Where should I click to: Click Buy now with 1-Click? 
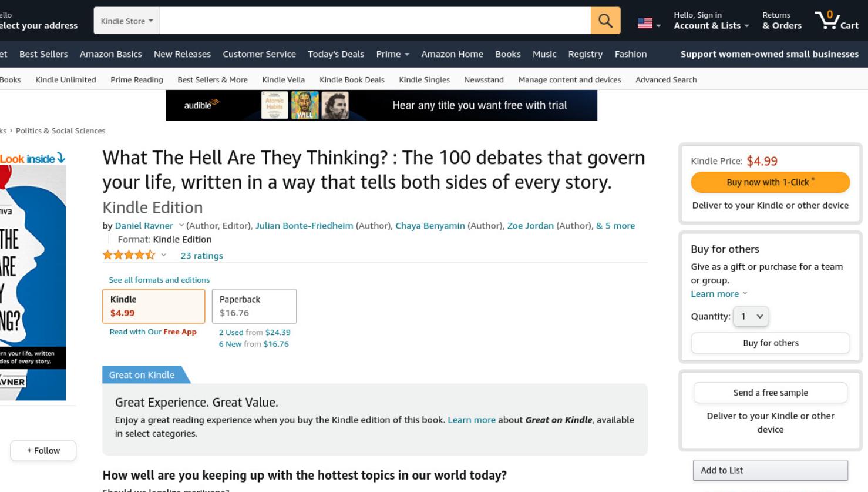point(770,182)
